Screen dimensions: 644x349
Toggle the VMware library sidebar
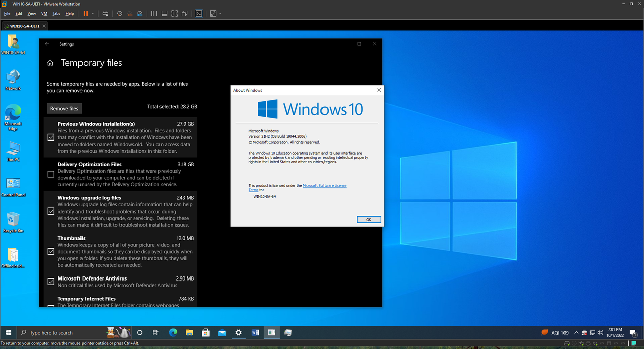tap(154, 13)
